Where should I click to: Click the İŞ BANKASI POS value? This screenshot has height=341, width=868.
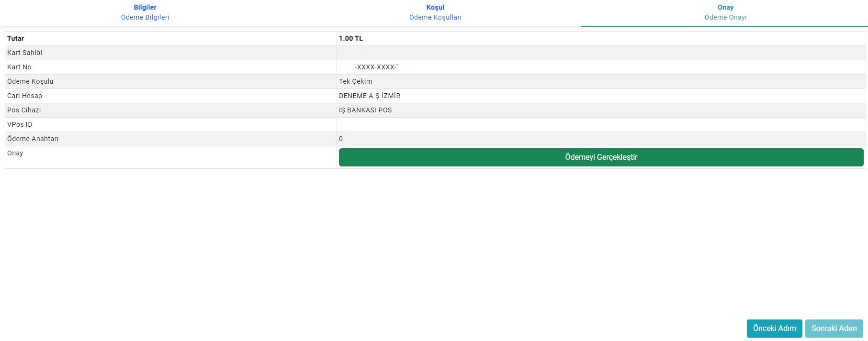[x=365, y=110]
